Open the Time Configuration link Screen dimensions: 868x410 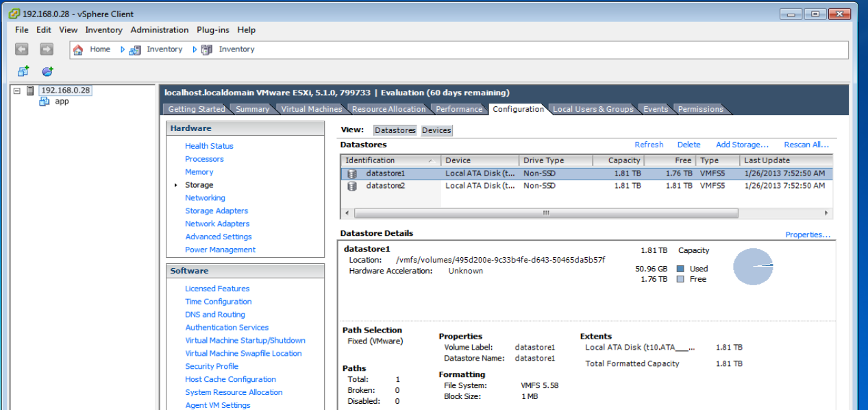pyautogui.click(x=219, y=302)
